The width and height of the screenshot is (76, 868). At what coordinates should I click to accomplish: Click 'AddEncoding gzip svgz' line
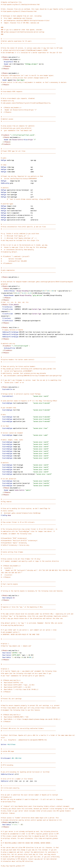click(17, 183)
